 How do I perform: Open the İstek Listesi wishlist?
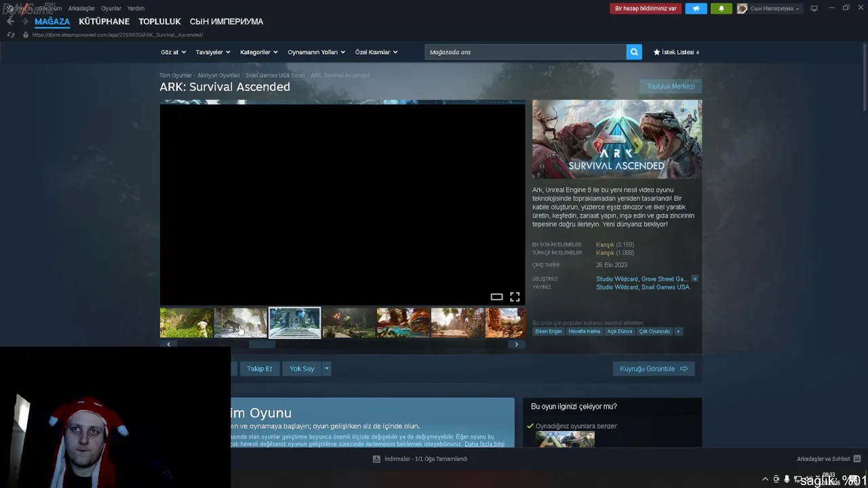click(x=676, y=52)
